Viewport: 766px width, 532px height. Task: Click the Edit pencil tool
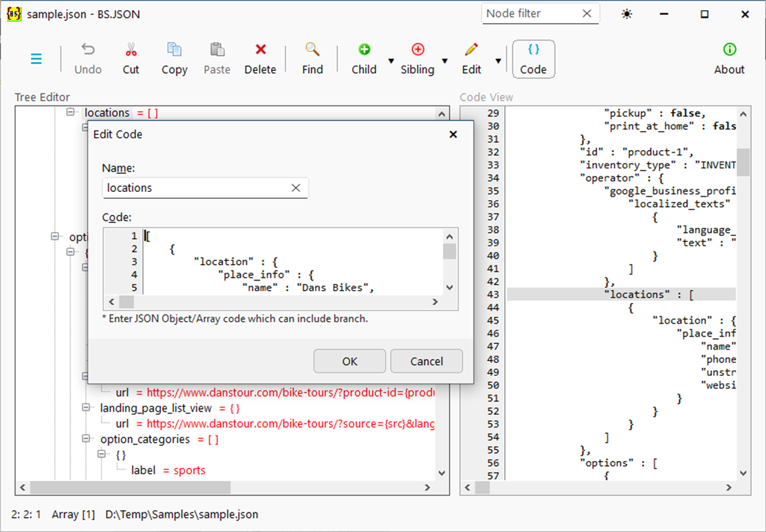(x=471, y=59)
